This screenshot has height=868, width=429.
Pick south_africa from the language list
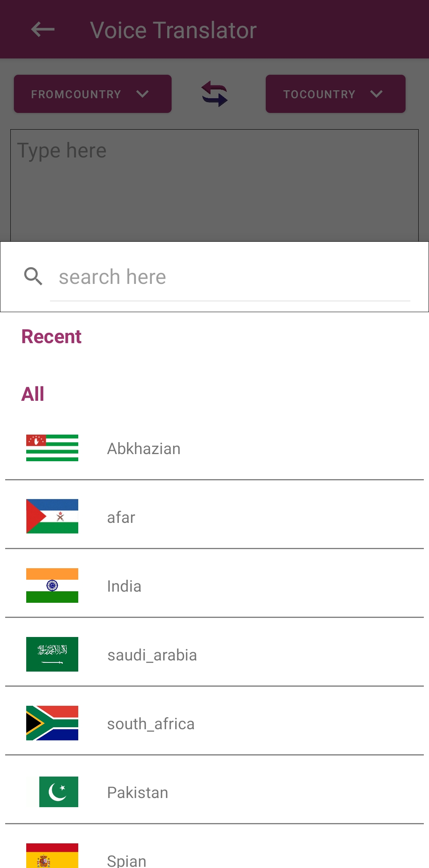point(151,724)
